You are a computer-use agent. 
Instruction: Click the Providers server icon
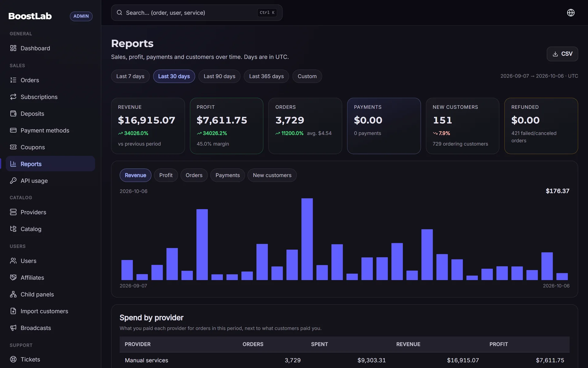13,212
